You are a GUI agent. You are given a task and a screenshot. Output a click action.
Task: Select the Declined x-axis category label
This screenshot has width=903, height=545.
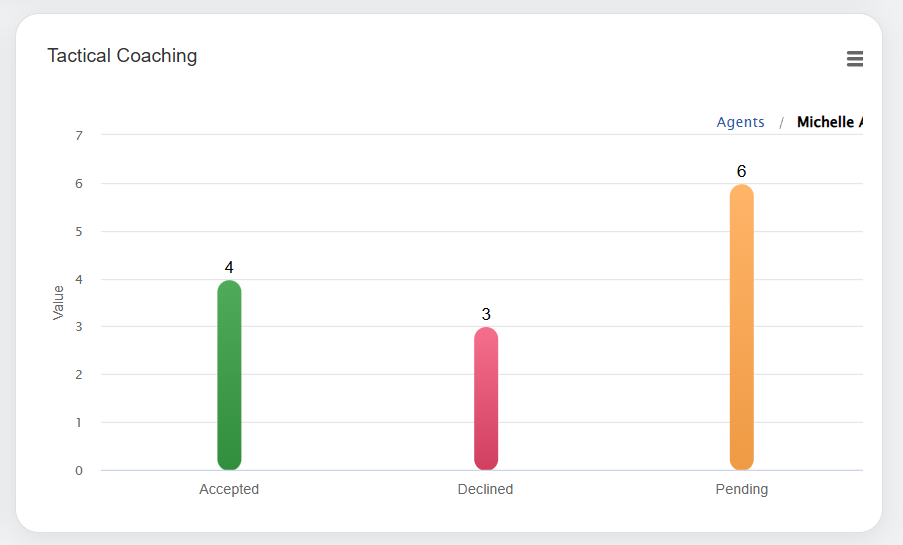pyautogui.click(x=485, y=490)
